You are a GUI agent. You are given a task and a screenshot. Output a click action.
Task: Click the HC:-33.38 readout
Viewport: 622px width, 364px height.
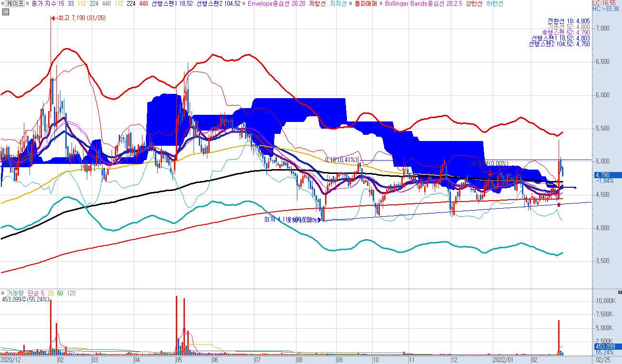[607, 9]
